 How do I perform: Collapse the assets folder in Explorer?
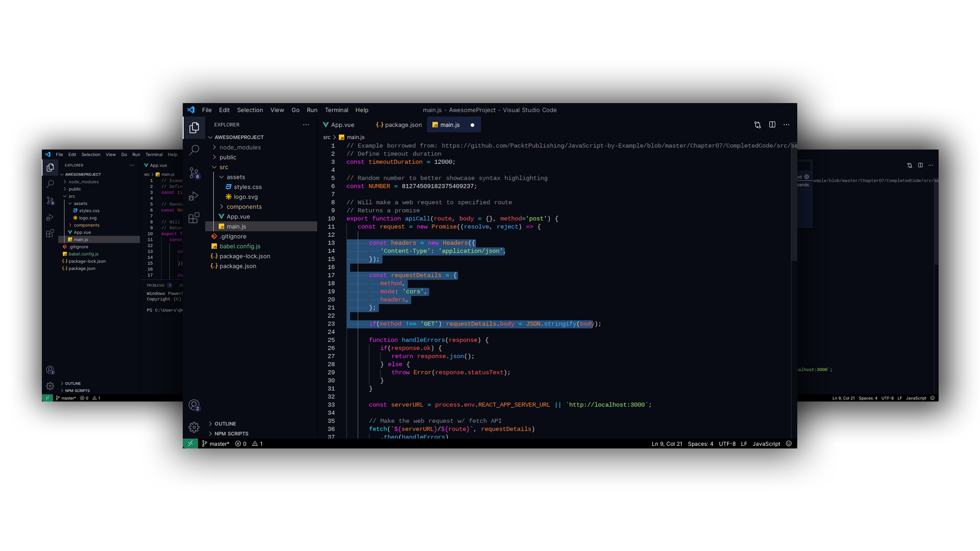(x=222, y=176)
